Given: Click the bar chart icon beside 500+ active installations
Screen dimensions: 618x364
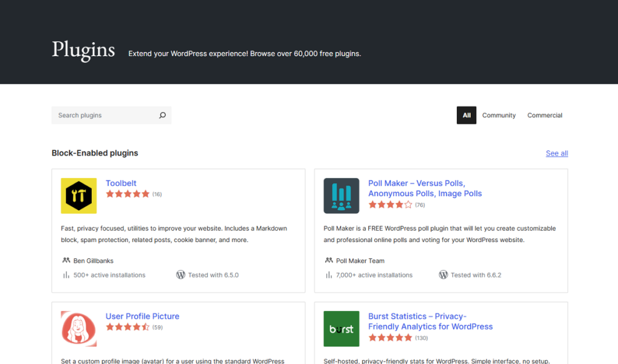Looking at the screenshot, I should (66, 275).
